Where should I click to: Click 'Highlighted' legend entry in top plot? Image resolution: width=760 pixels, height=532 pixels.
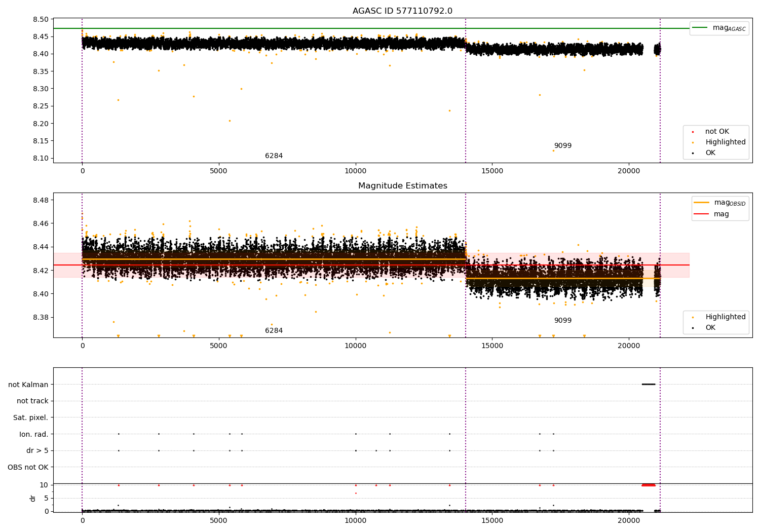tap(725, 142)
